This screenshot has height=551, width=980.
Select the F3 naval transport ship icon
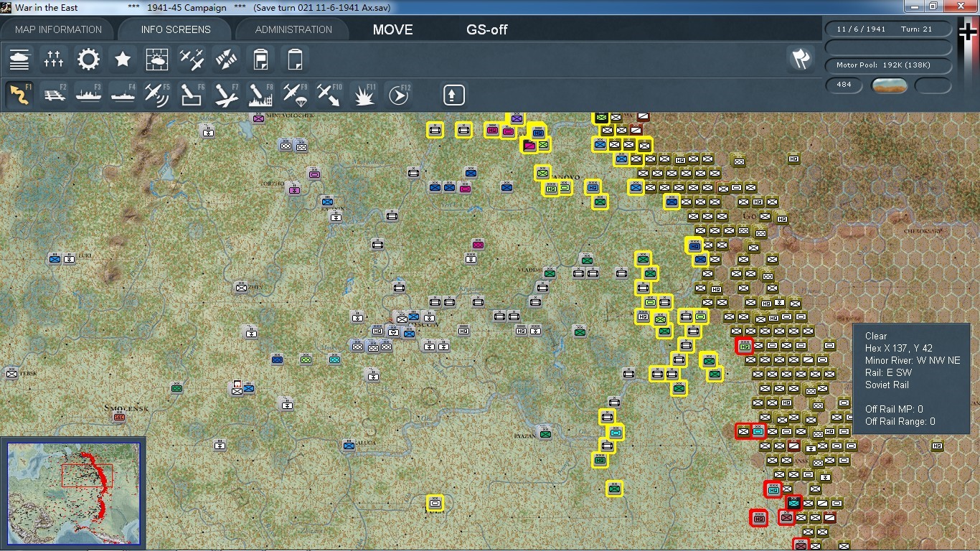pyautogui.click(x=88, y=94)
